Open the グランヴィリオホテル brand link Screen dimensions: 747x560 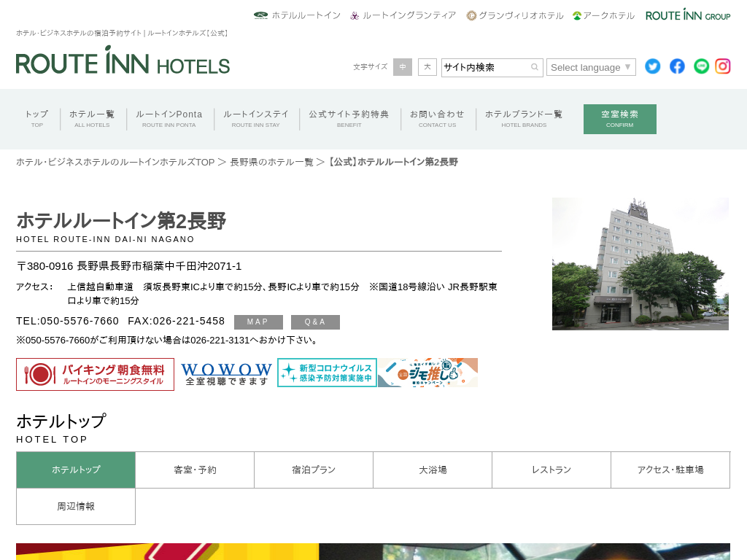pos(515,15)
